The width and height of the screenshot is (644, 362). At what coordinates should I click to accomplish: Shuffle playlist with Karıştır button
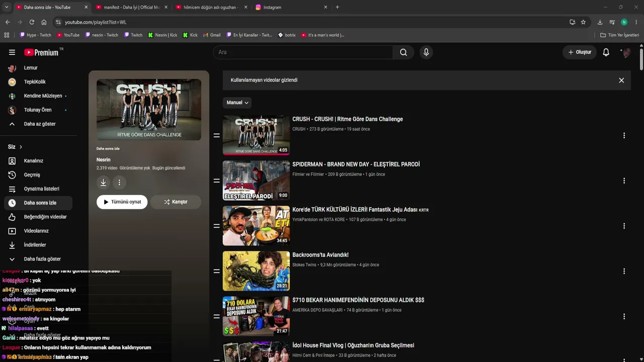[176, 202]
